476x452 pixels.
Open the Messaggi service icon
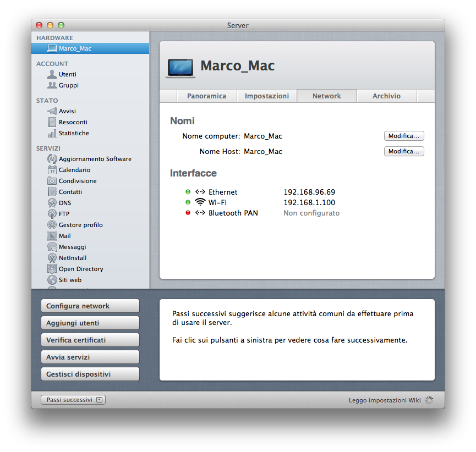point(52,247)
